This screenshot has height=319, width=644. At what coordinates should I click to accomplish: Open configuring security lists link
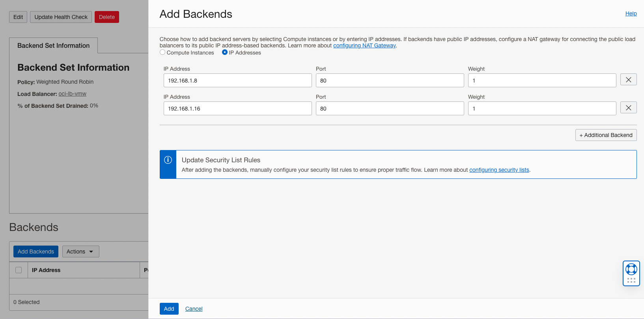pos(499,170)
